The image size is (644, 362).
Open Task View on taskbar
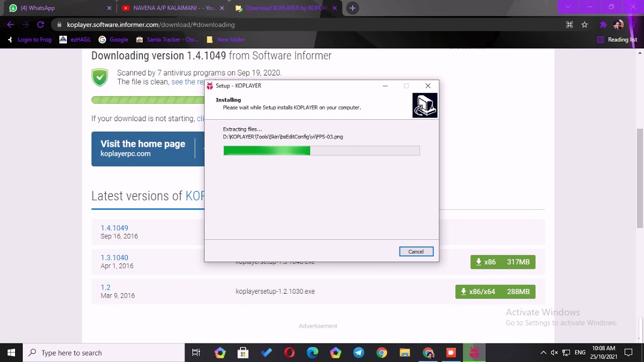(x=196, y=352)
